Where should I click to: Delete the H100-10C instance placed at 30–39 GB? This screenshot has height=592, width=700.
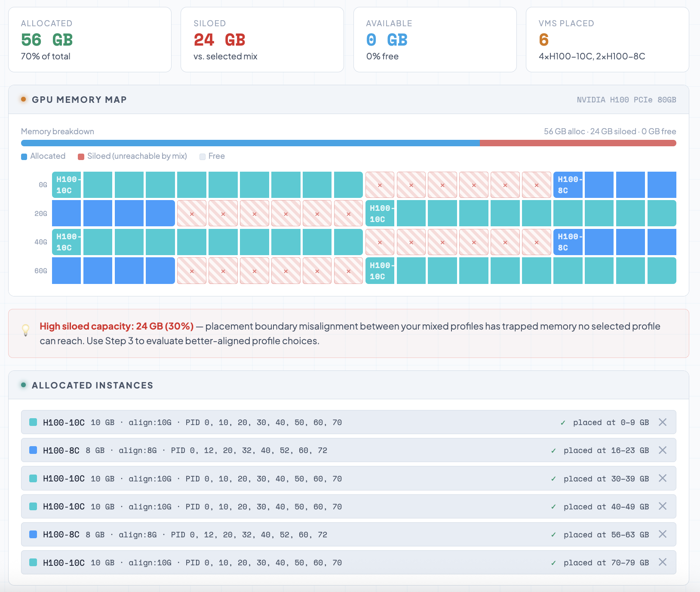663,478
